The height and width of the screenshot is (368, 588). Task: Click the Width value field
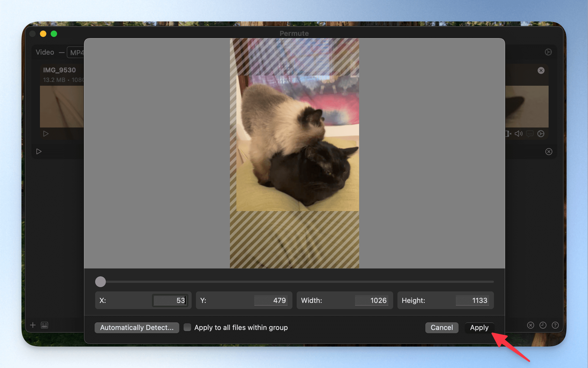tap(371, 300)
